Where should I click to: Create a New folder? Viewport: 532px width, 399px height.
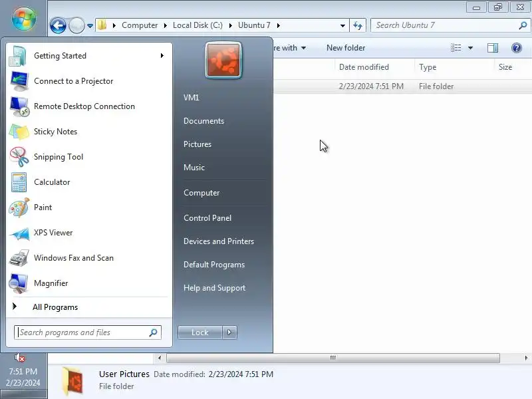[x=346, y=48]
